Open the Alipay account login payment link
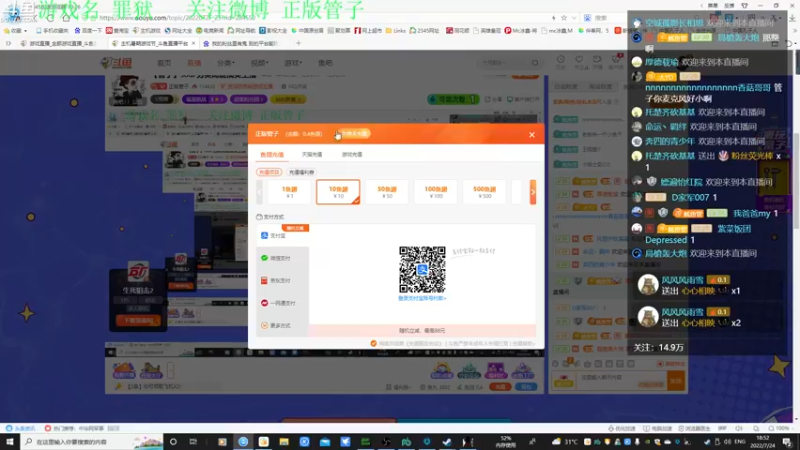Viewport: 800px width, 450px height. pos(422,298)
